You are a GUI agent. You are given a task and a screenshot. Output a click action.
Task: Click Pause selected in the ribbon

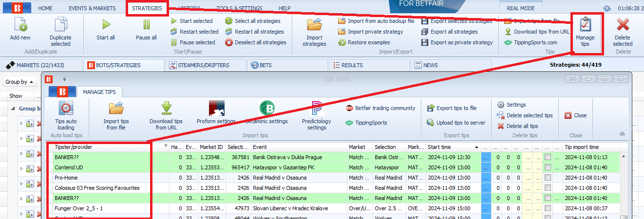point(192,42)
